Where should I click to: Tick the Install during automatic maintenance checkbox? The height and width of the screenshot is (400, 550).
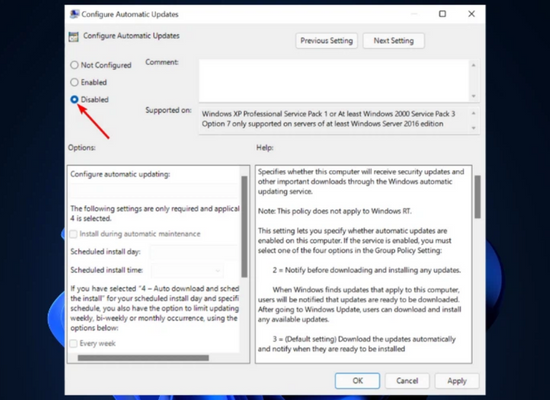pos(73,234)
